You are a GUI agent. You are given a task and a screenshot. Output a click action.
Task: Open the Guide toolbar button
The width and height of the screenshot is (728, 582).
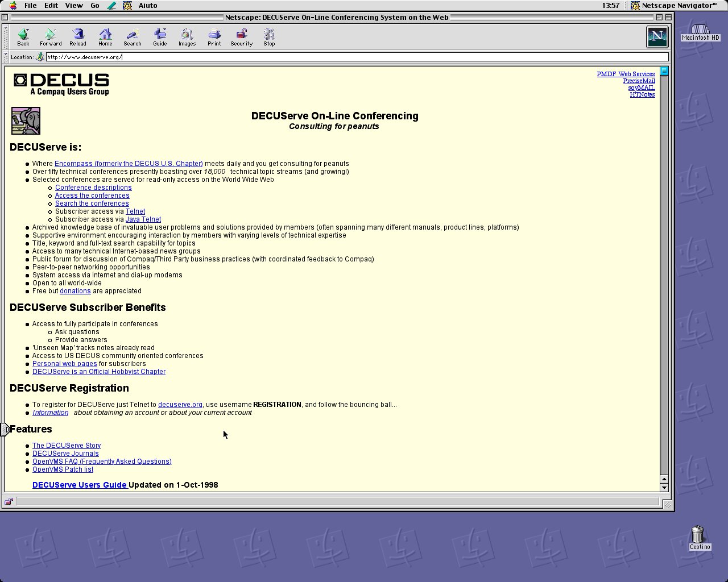pos(160,38)
